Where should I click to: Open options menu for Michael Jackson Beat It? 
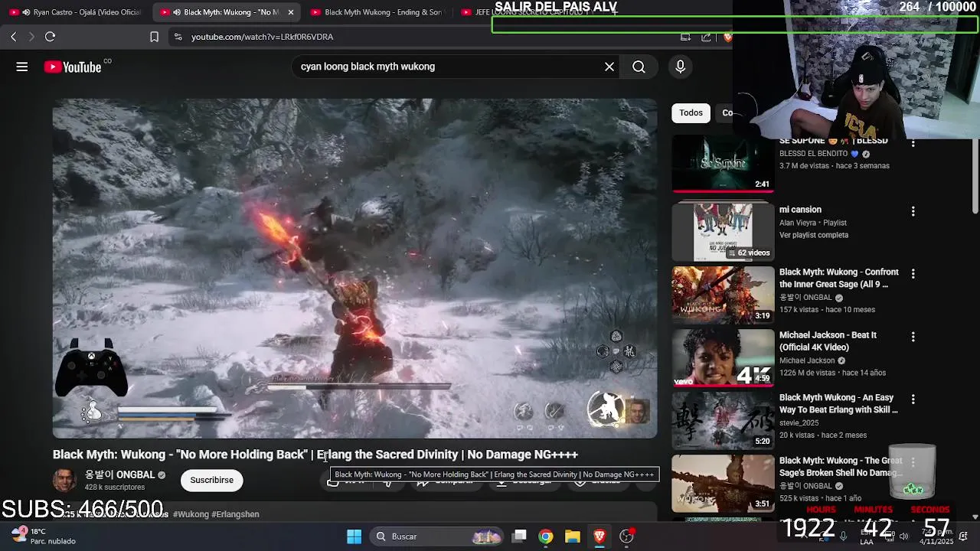913,336
